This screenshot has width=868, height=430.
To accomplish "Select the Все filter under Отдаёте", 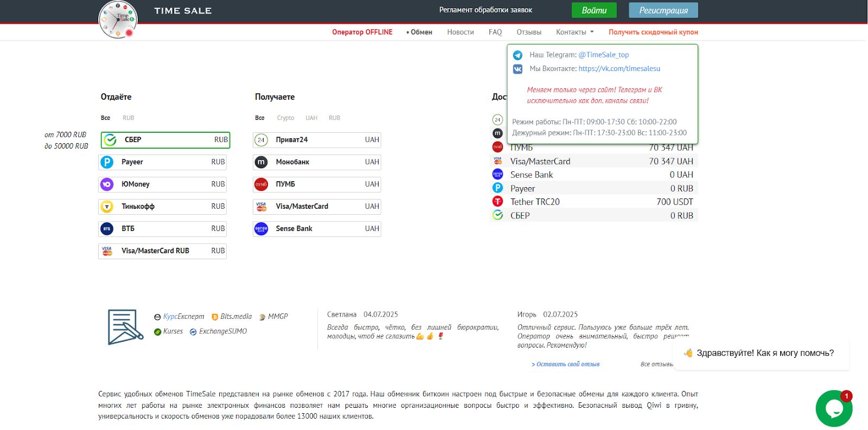I will coord(105,118).
